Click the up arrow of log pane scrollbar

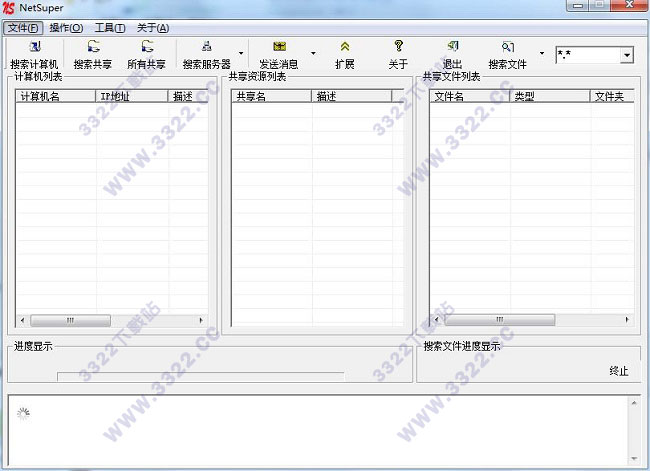pyautogui.click(x=634, y=403)
